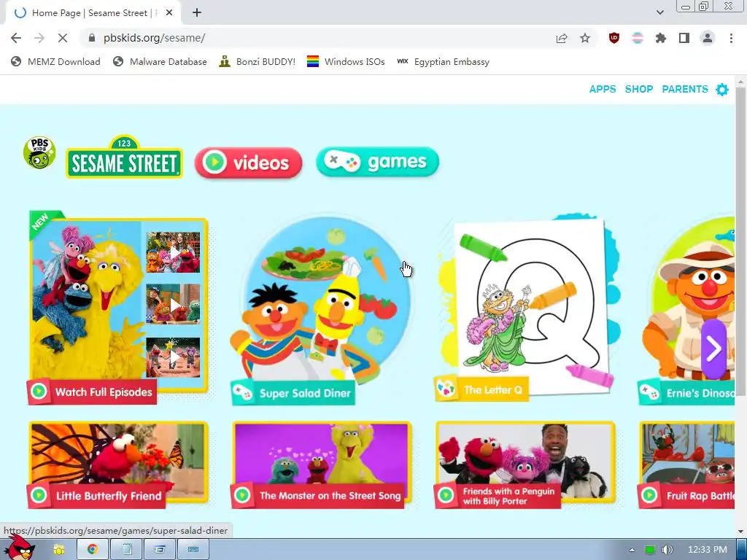Open the Bonzi BUDDY! bookmark

(x=258, y=62)
